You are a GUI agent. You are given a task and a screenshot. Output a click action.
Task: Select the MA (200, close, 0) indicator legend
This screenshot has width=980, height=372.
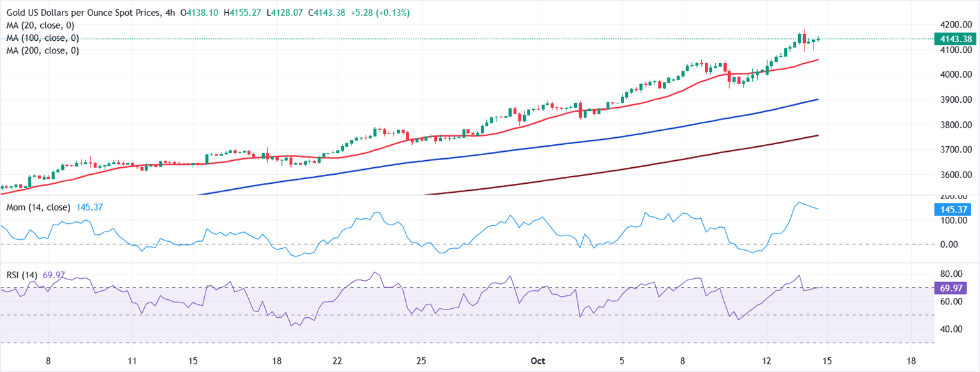click(42, 50)
